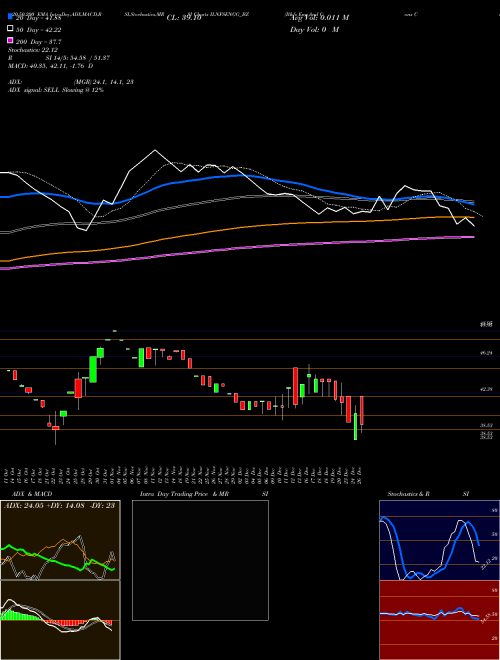Screen dimensions: 500x660
Task: Click the 46.24 price axis label
Action: click(x=486, y=354)
